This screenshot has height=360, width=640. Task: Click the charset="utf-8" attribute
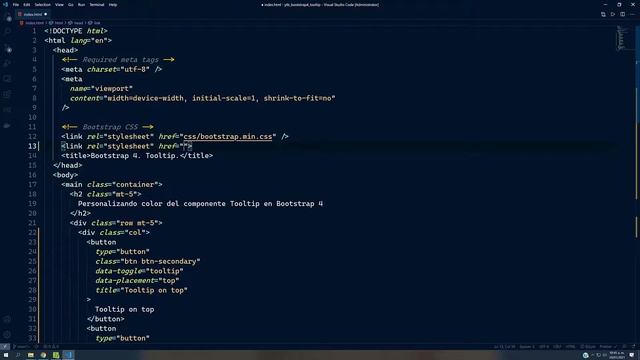tap(118, 69)
